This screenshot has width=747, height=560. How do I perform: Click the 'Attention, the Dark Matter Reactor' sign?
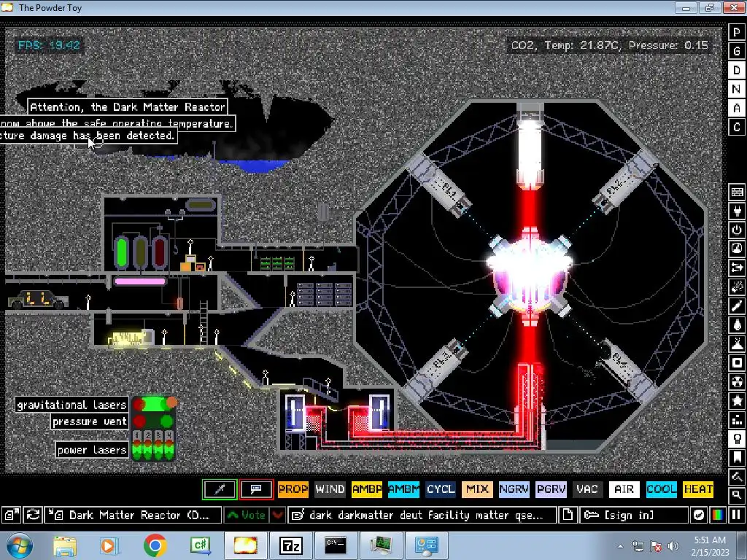(x=127, y=106)
